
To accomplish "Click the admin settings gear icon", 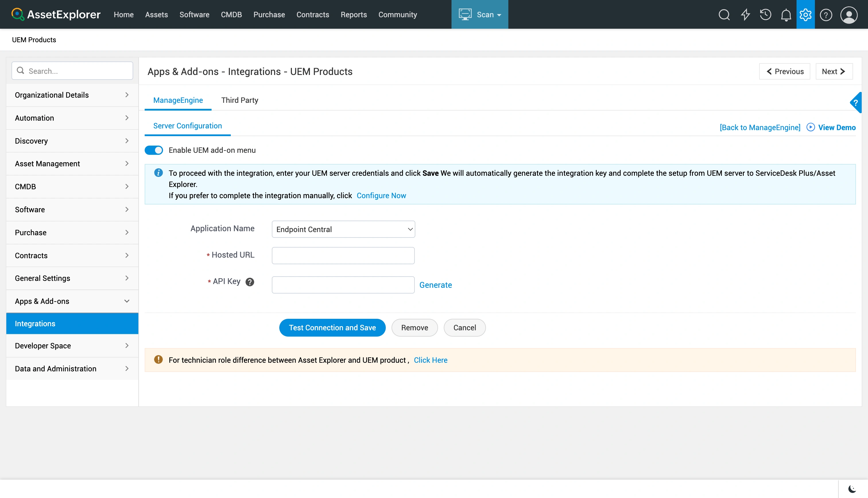I will tap(805, 15).
